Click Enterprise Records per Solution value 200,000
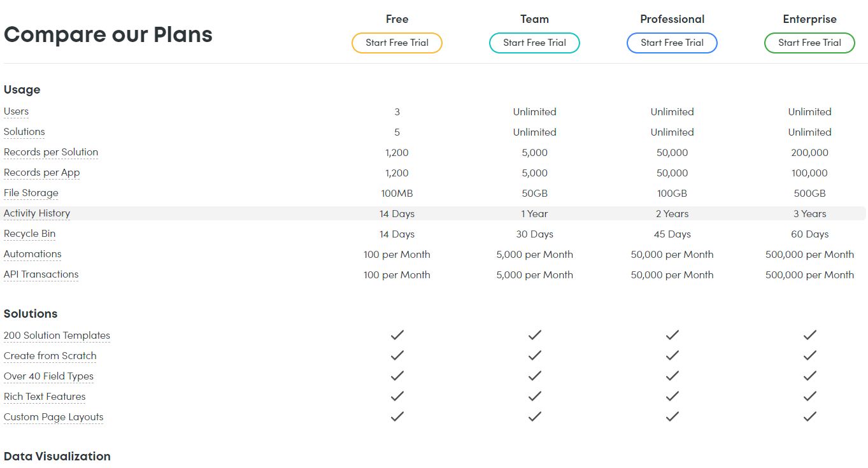 809,153
